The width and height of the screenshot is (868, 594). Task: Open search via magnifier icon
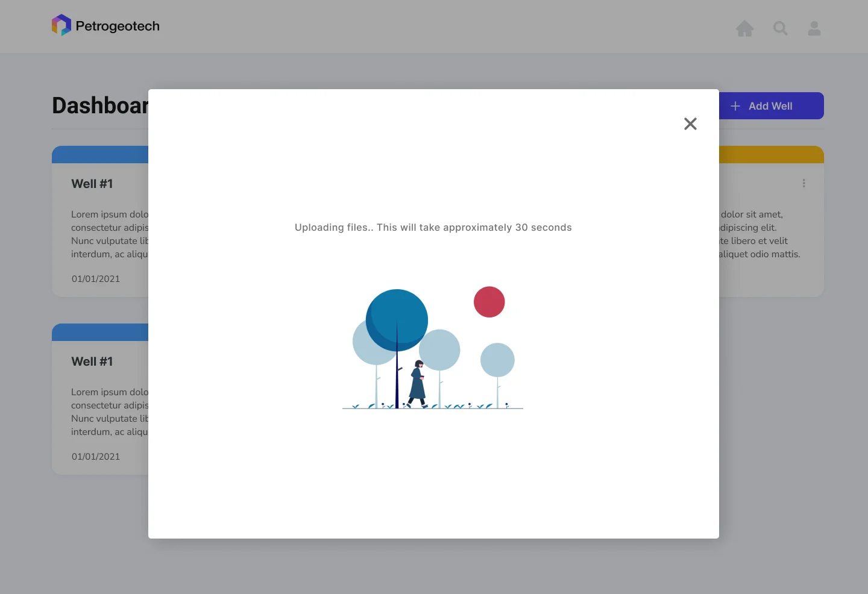point(781,28)
